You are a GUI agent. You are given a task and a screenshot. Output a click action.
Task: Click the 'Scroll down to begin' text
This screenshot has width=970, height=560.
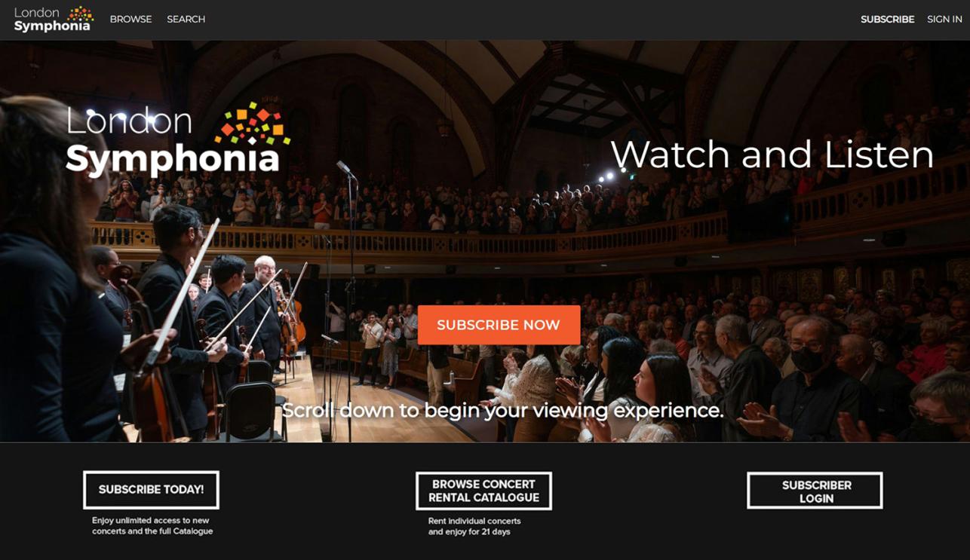point(502,410)
